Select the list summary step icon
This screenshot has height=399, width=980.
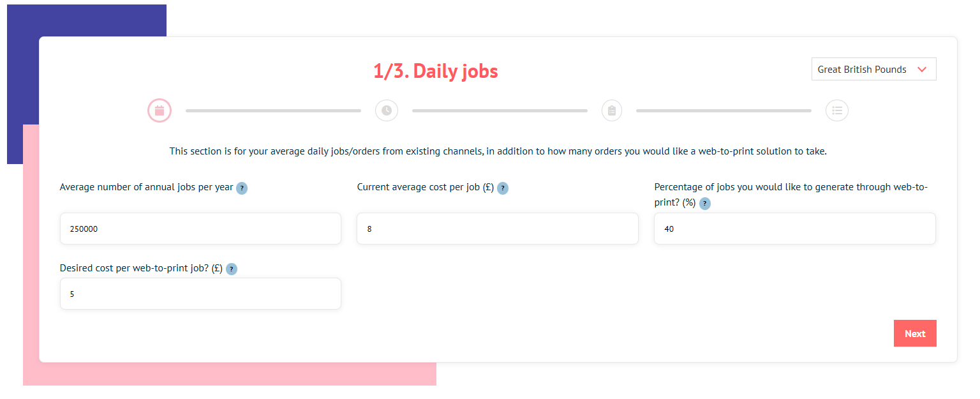pyautogui.click(x=837, y=110)
